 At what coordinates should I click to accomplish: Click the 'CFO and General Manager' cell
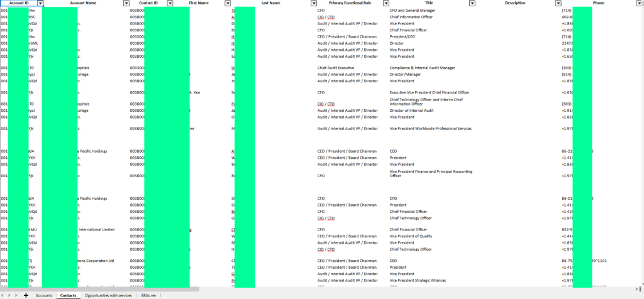[x=413, y=10]
